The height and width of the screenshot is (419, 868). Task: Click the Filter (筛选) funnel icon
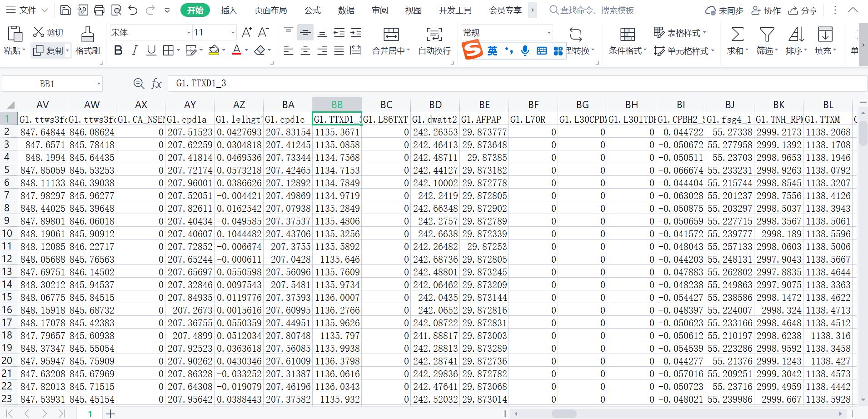click(x=767, y=35)
